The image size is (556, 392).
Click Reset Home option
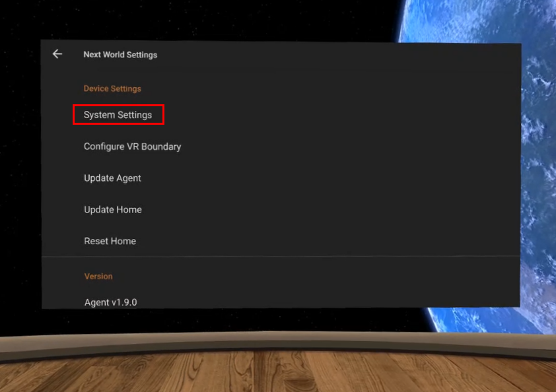coord(110,242)
